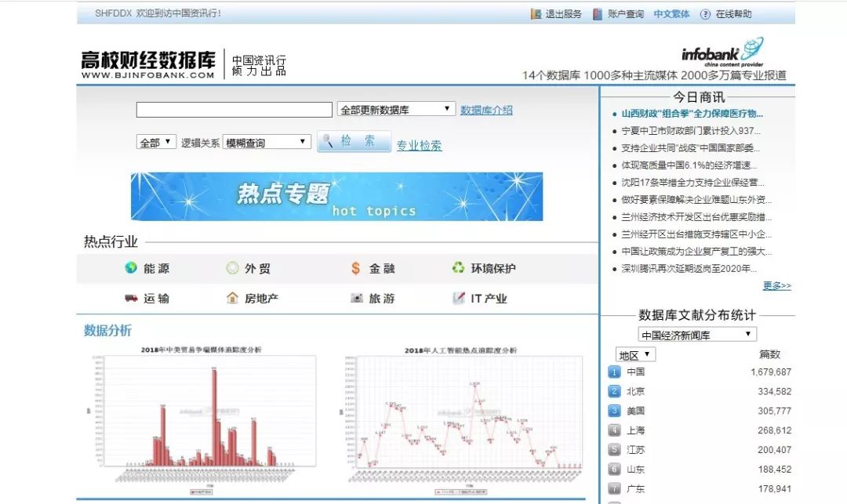Open the 中国经济新闻库 statistics dropdown

point(697,335)
